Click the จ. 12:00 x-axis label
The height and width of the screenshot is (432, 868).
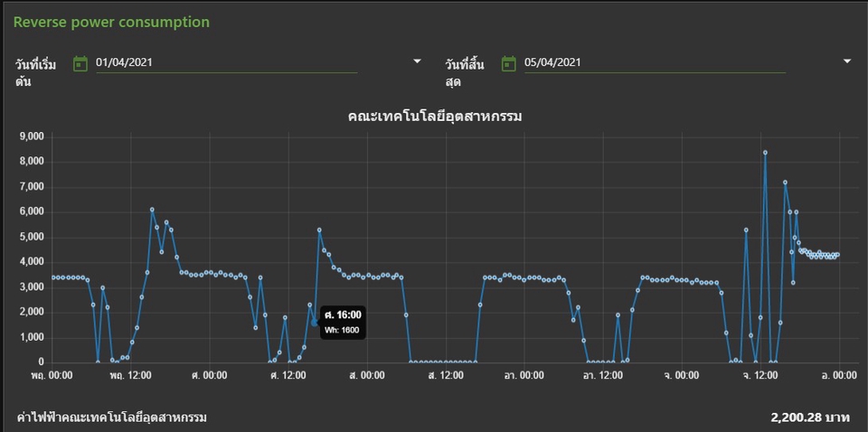pos(760,376)
